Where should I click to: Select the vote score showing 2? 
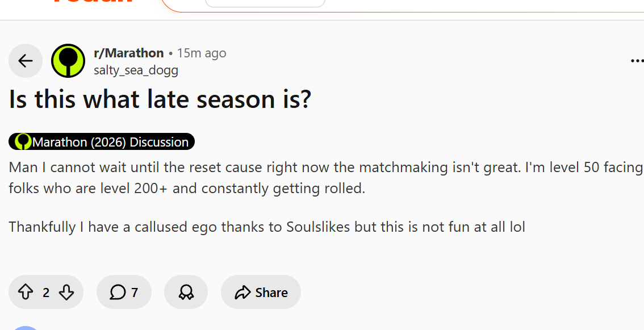[46, 293]
